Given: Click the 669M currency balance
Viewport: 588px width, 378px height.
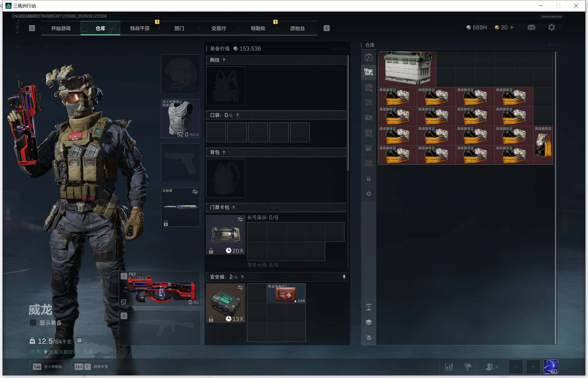Looking at the screenshot, I should (x=477, y=28).
